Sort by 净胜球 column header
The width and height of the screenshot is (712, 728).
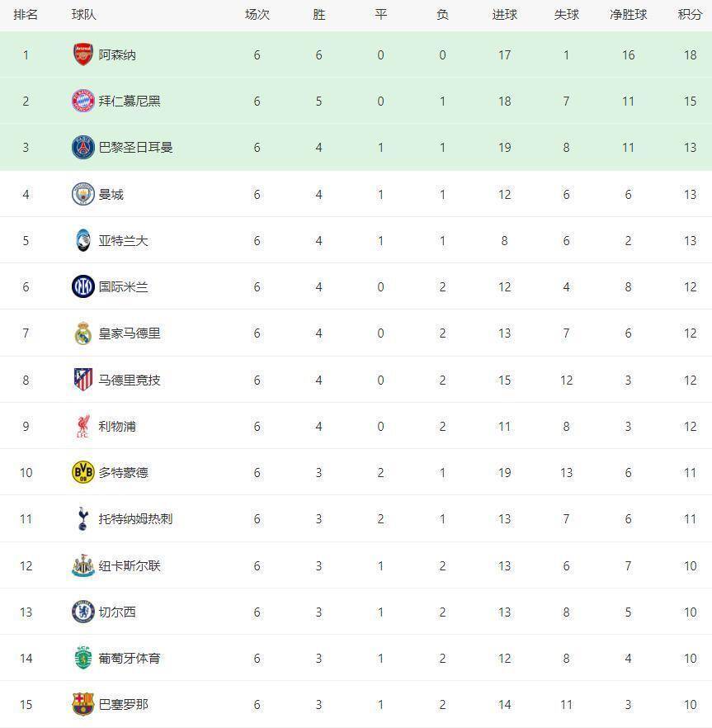click(628, 15)
